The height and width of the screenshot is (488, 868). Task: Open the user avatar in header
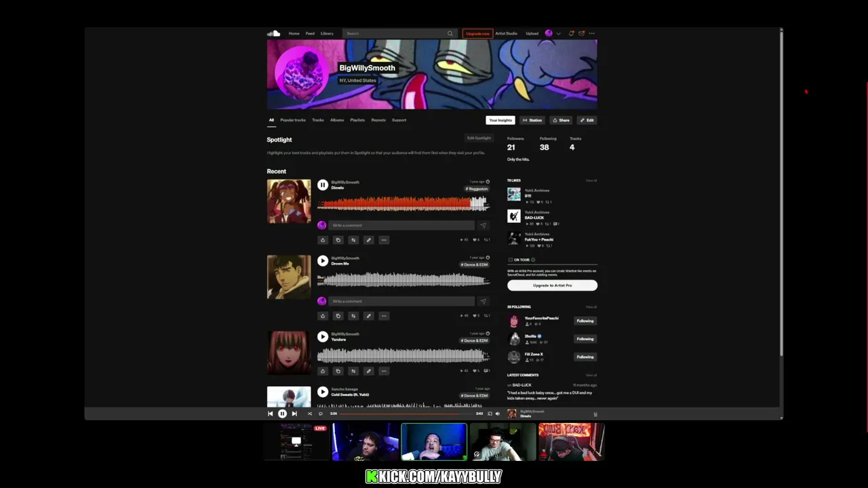pos(549,33)
